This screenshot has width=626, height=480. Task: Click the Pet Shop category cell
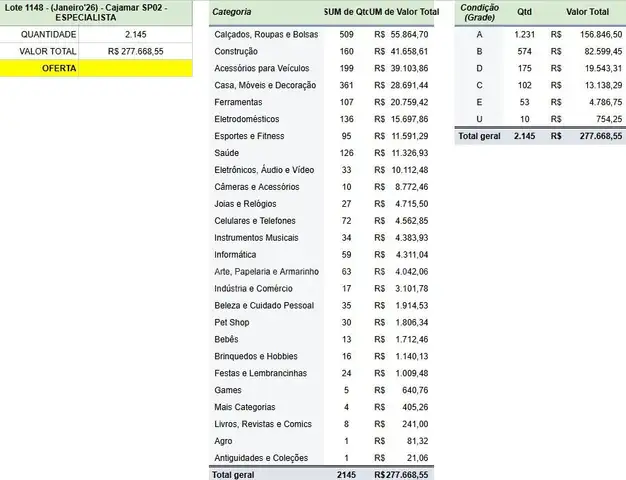231,322
